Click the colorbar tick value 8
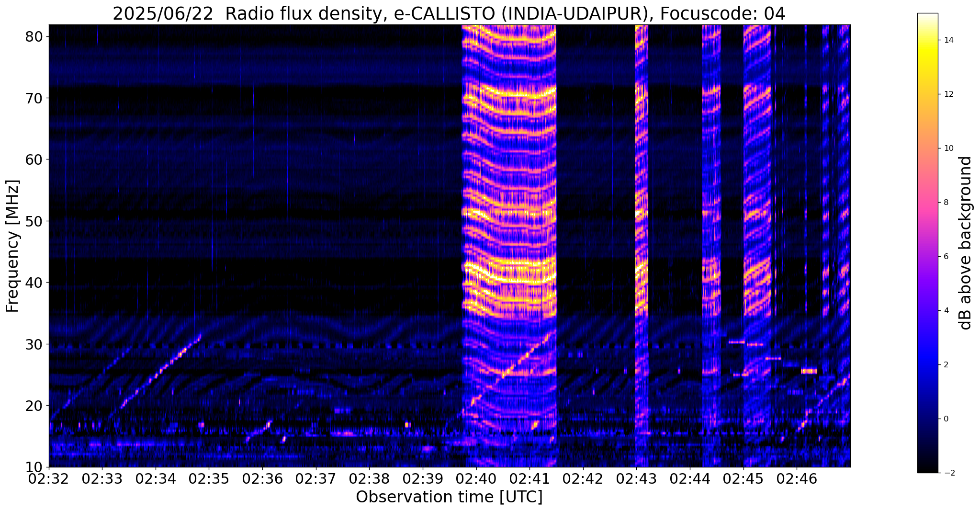Screen dimensions: 980x511 945,203
